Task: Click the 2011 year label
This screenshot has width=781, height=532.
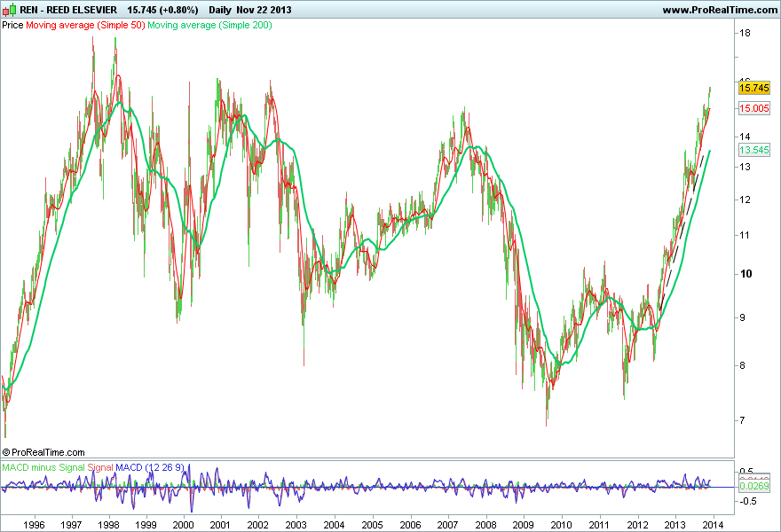Action: (599, 525)
